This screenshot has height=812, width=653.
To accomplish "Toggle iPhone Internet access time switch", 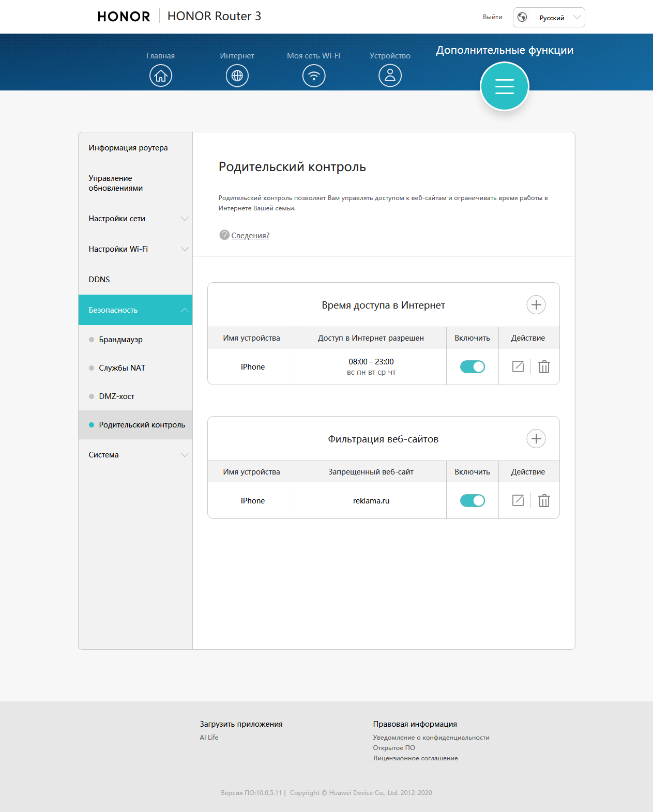I will [473, 366].
